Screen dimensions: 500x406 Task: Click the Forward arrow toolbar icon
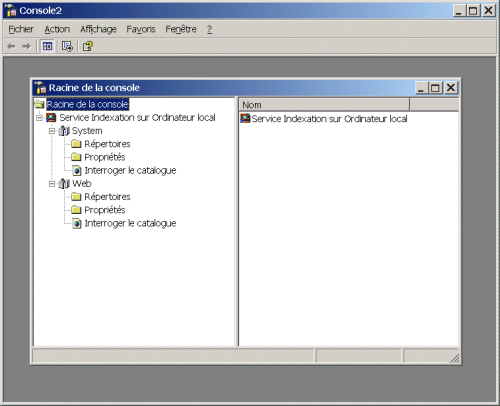26,46
